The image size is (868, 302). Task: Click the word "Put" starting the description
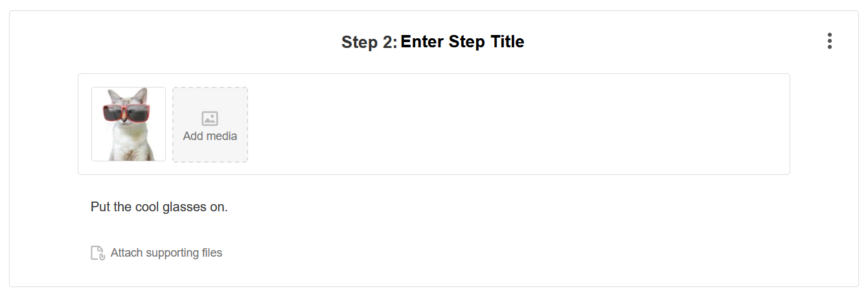pos(100,207)
